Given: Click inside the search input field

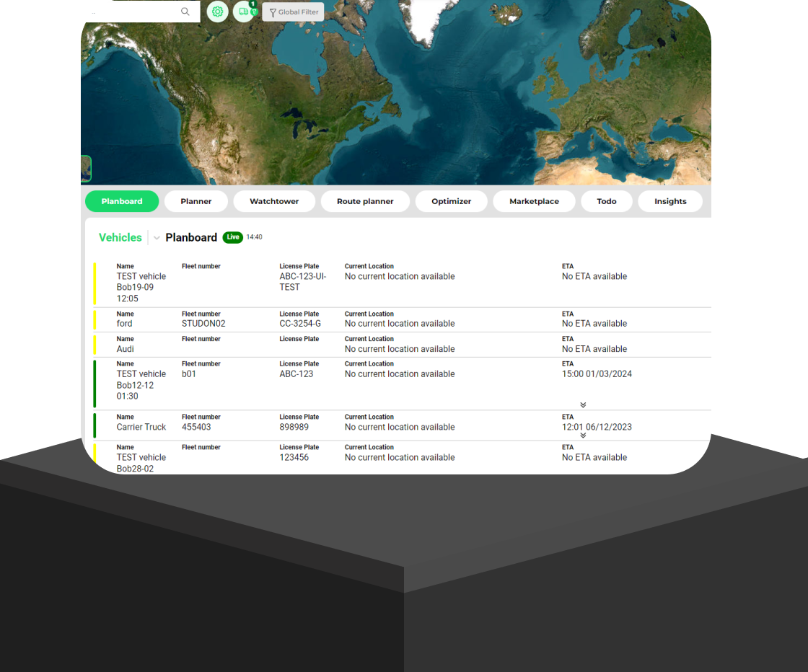Looking at the screenshot, I should pyautogui.click(x=137, y=12).
